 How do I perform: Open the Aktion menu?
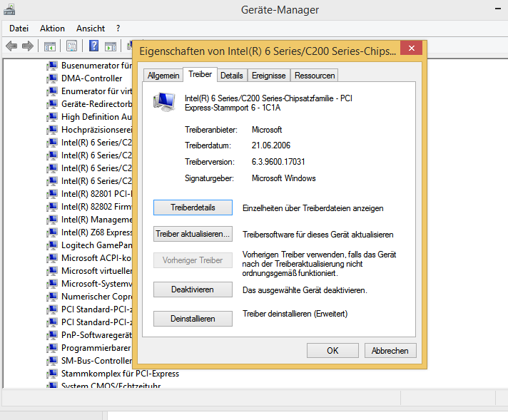tap(52, 29)
